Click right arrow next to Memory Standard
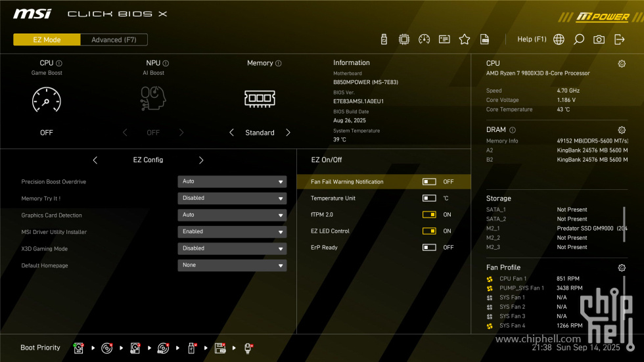The image size is (644, 362). click(x=288, y=133)
